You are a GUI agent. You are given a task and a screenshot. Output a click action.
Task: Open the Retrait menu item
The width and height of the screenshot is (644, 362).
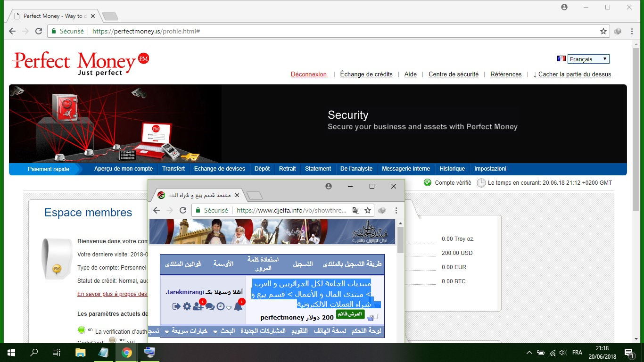tap(288, 169)
